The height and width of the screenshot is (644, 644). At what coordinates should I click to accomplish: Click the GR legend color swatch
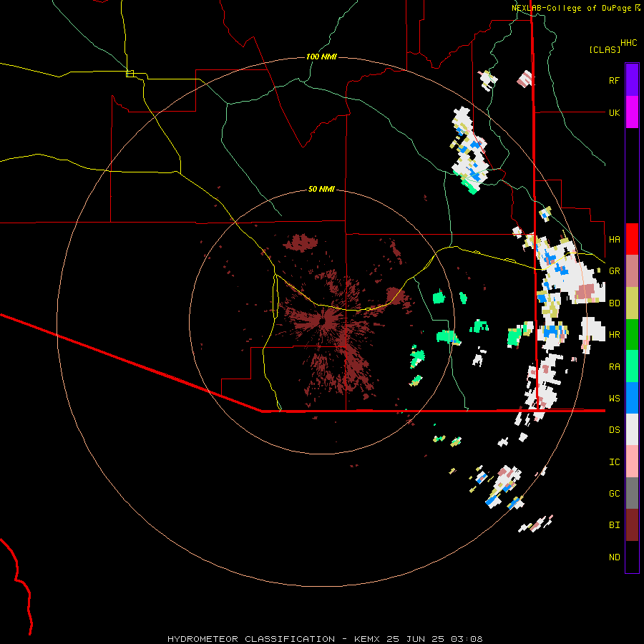click(x=632, y=271)
